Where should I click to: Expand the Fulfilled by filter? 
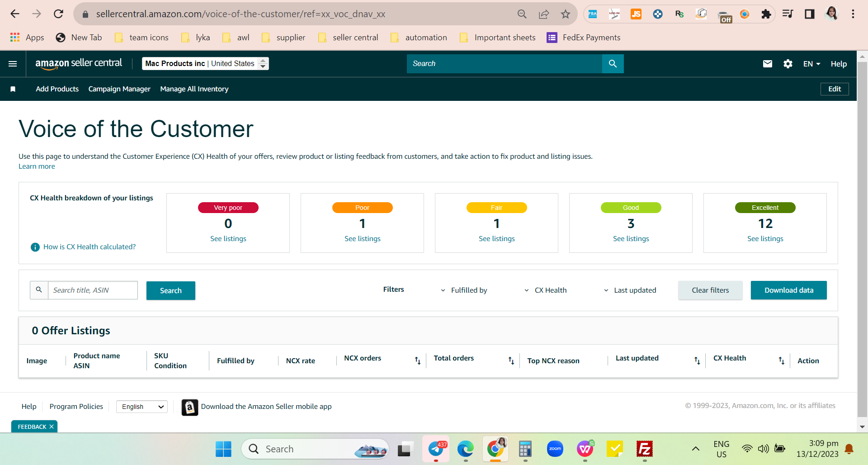[463, 290]
